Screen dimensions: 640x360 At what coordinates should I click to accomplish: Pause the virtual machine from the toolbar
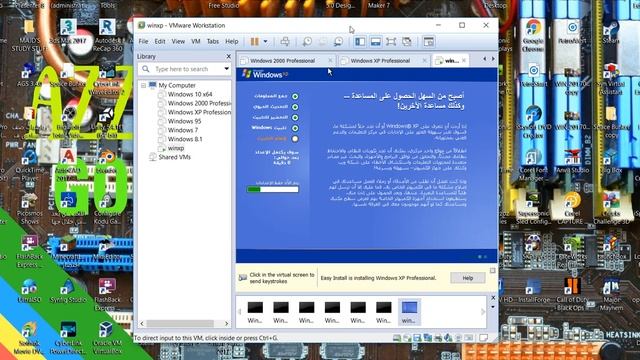click(255, 42)
